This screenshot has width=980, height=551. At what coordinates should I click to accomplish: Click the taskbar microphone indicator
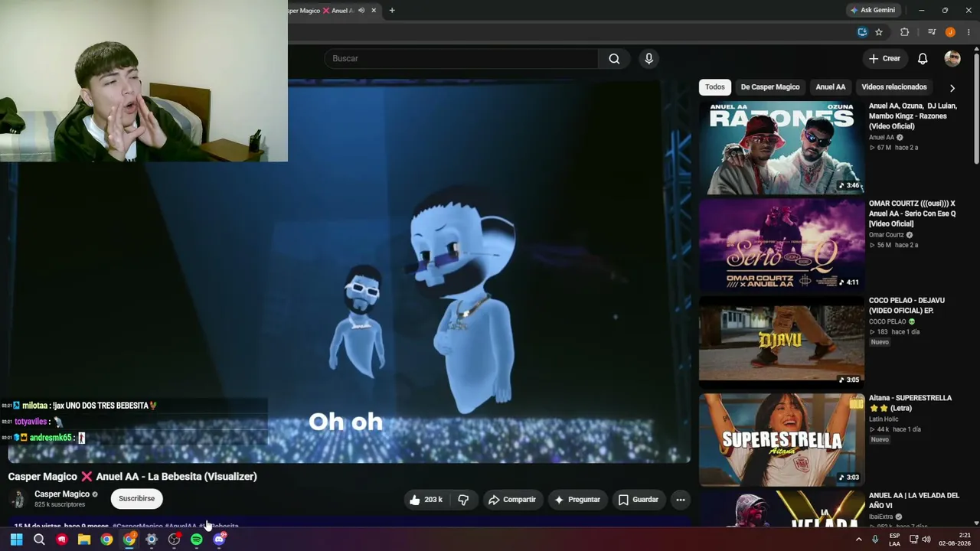[x=875, y=540]
